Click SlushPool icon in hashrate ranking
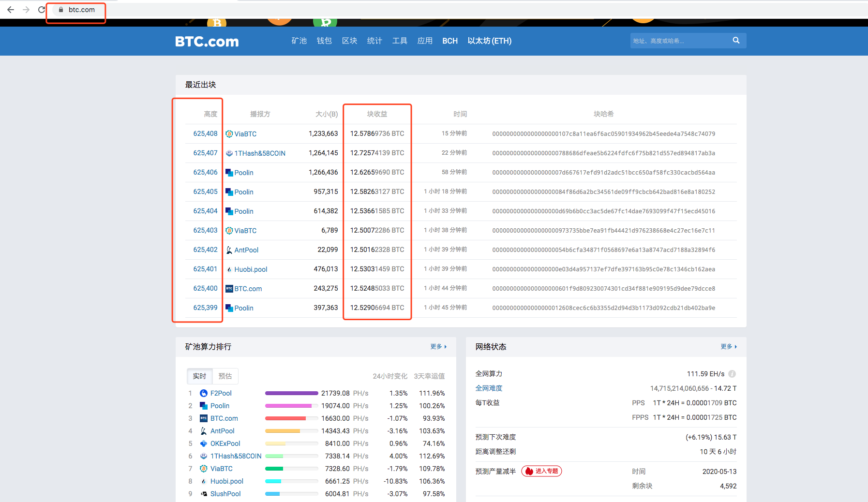868x502 pixels. click(x=204, y=494)
